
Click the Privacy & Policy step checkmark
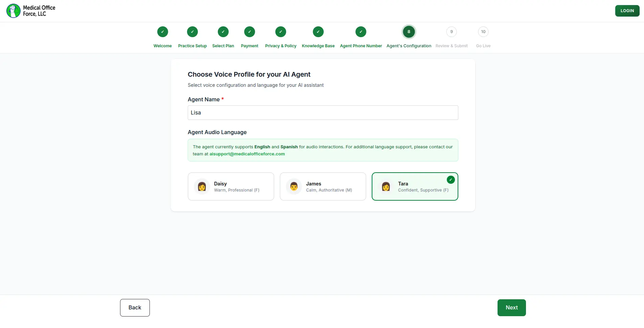pos(281,32)
